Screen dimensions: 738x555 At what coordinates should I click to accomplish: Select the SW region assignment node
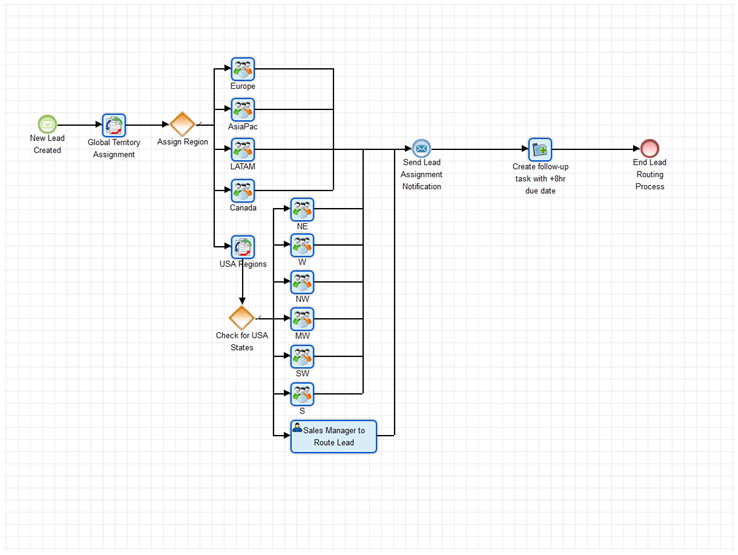(x=302, y=357)
